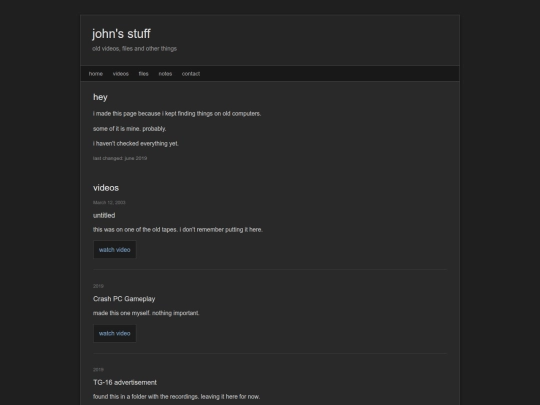
Task: Watch video for Crash PC Gameplay
Action: click(x=115, y=333)
